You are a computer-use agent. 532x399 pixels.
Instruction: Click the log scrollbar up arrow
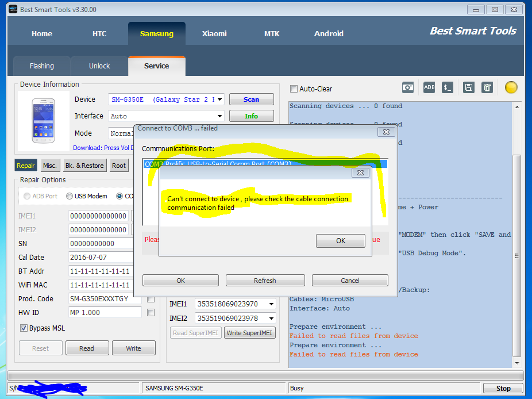[516, 107]
